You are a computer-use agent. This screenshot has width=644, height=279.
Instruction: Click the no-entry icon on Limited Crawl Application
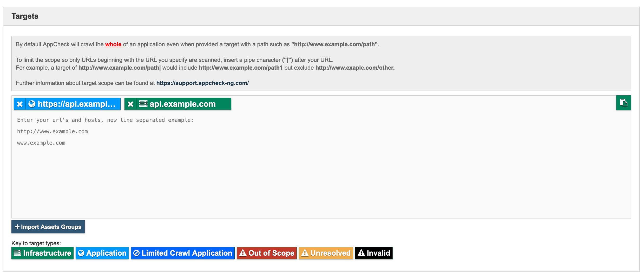tap(136, 253)
